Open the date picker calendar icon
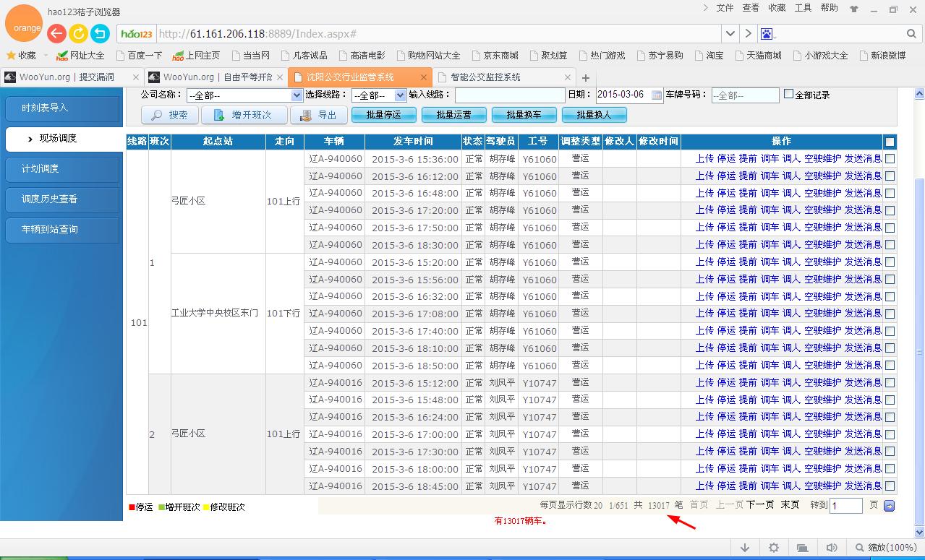This screenshot has height=560, width=925. pyautogui.click(x=657, y=95)
